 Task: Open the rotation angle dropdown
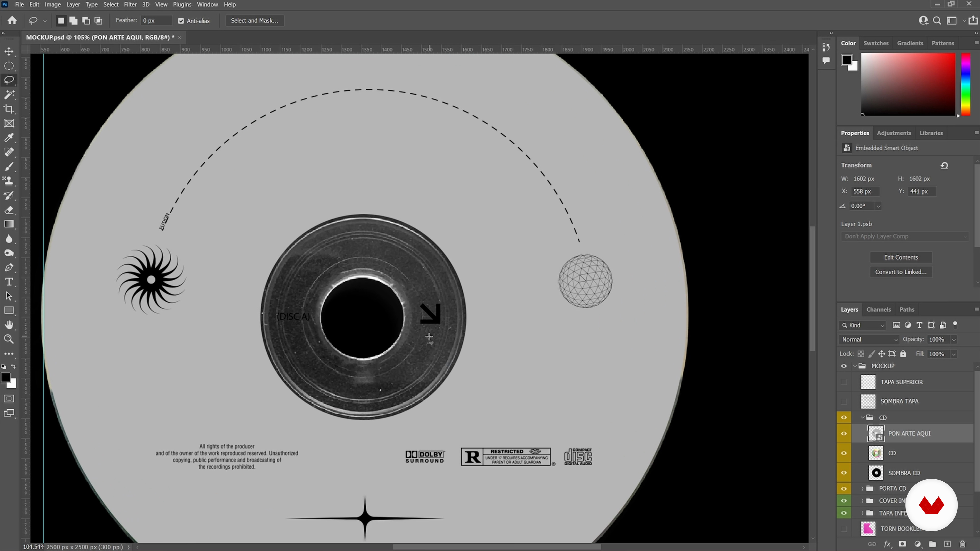878,206
